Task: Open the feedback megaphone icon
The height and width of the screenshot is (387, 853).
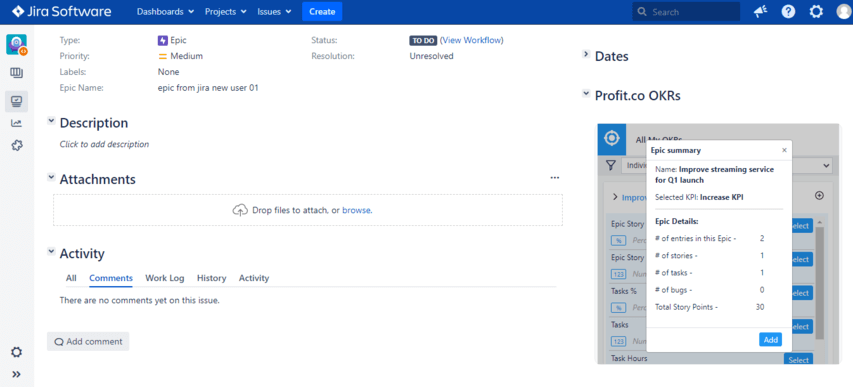Action: tap(761, 11)
